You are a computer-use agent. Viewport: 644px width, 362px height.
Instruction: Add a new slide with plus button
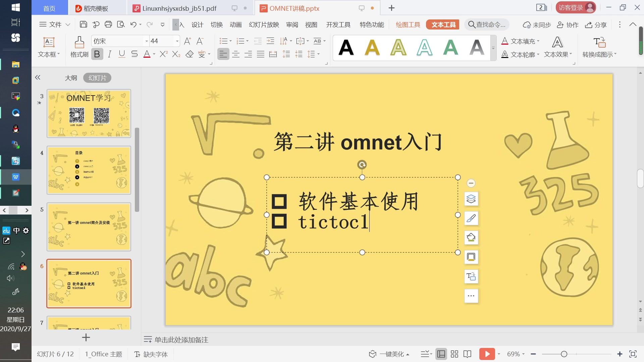[x=86, y=337]
